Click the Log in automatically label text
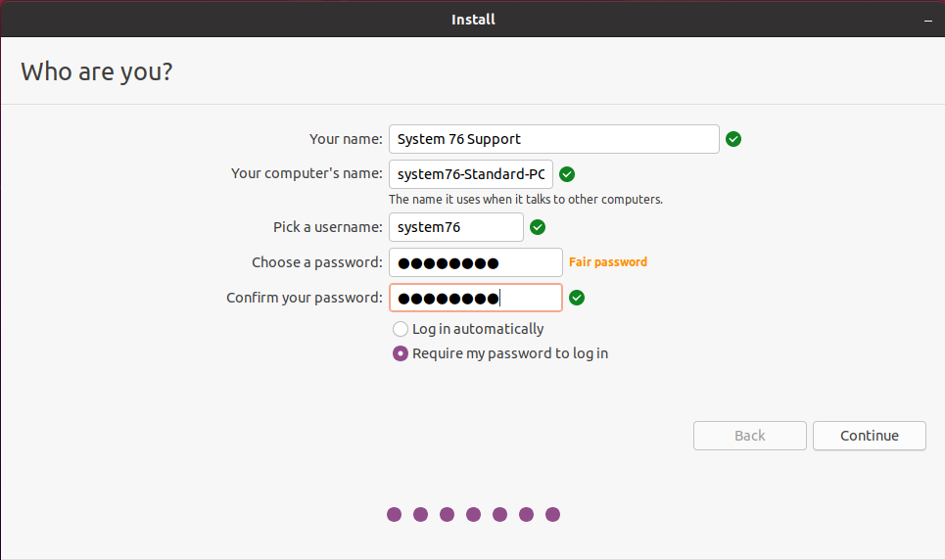The width and height of the screenshot is (945, 560). click(x=477, y=329)
